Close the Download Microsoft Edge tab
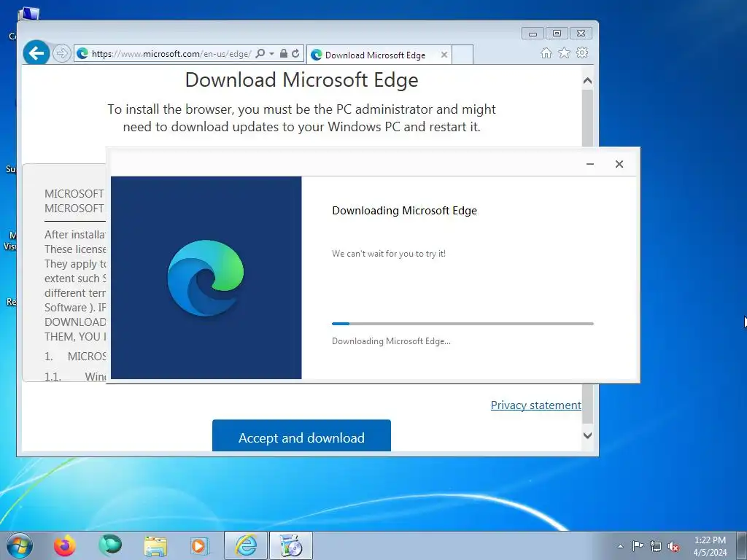This screenshot has width=747, height=560. (444, 55)
